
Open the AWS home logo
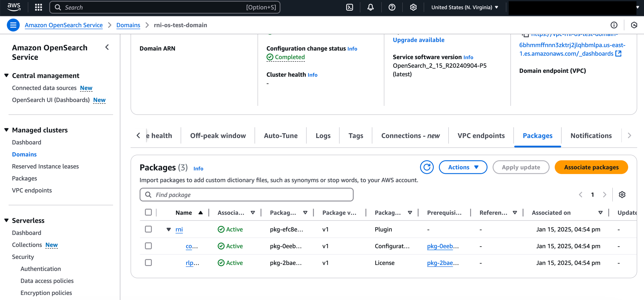(14, 7)
